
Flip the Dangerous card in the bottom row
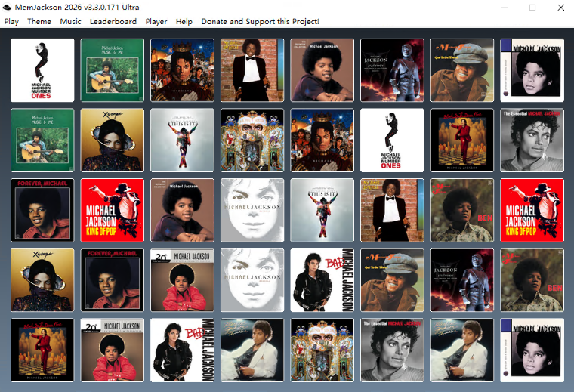pos(322,350)
